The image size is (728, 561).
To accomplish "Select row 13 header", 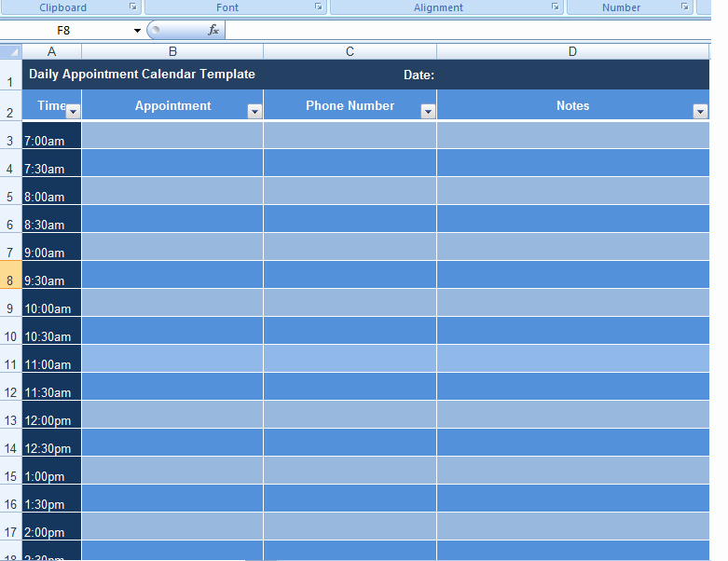I will click(10, 415).
